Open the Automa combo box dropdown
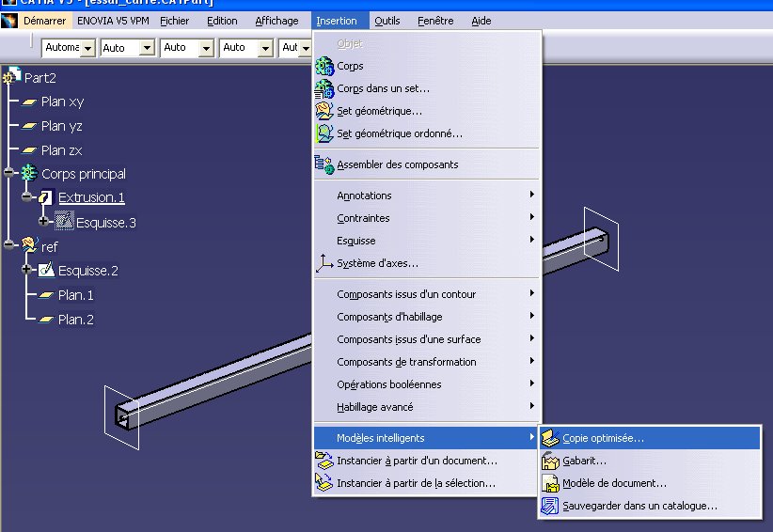 click(x=87, y=48)
